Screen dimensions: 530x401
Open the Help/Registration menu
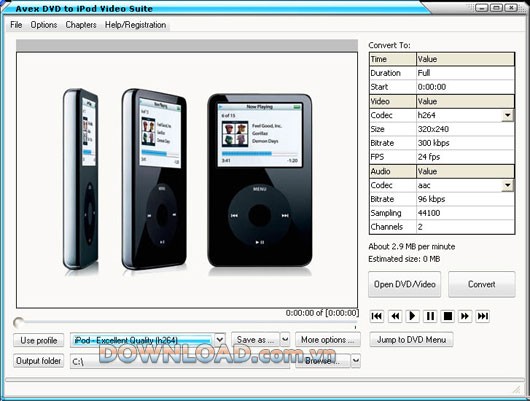point(135,25)
